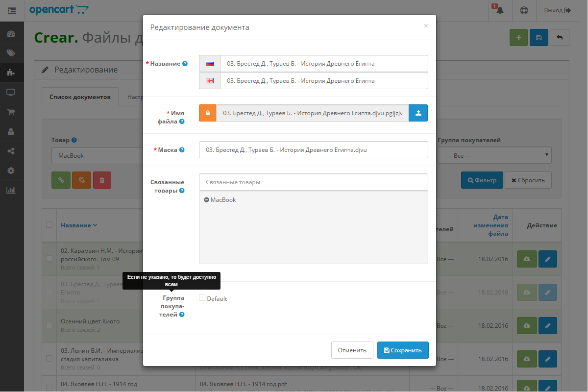Download file in Карамзин row
588x392 pixels.
(527, 259)
